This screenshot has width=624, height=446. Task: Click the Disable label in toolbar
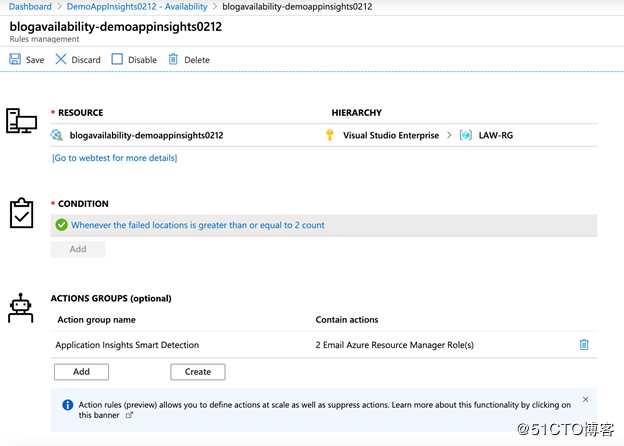pos(142,60)
